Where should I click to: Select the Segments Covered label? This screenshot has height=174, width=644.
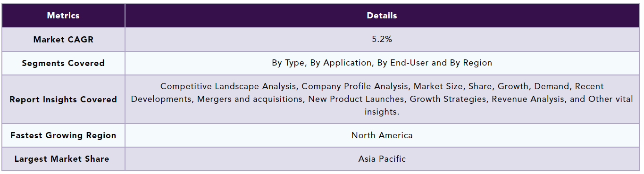(63, 63)
